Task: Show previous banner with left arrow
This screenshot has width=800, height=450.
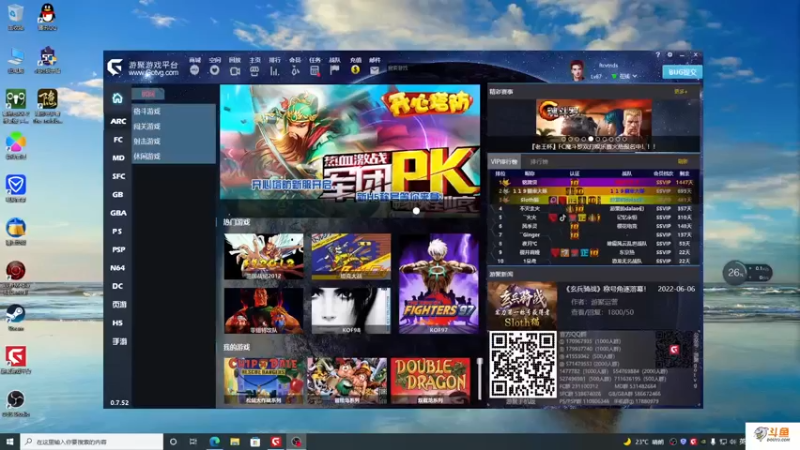Action: tap(230, 153)
